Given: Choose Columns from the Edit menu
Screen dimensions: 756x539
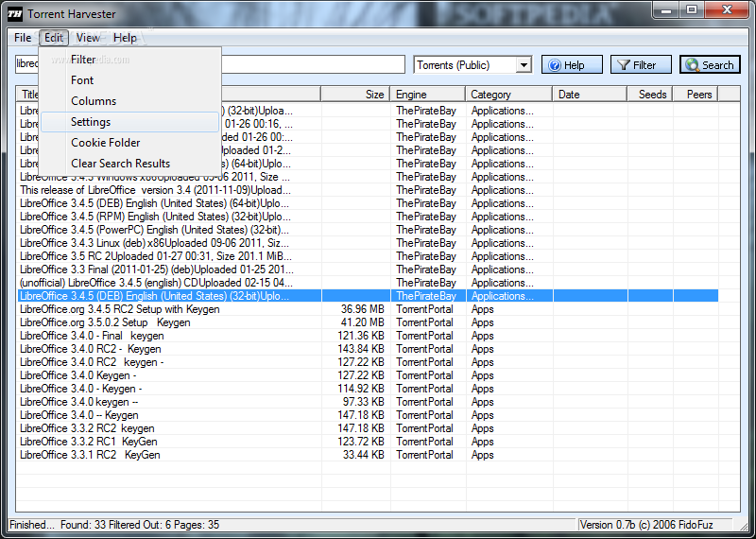Looking at the screenshot, I should pyautogui.click(x=130, y=101).
